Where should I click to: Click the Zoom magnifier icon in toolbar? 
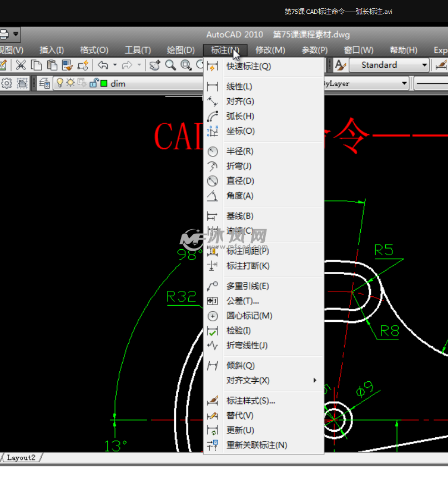click(x=170, y=65)
